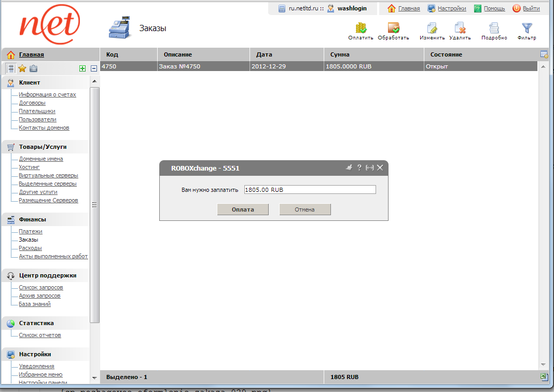Expand all menu sections with green plus
The height and width of the screenshot is (392, 554).
click(x=82, y=68)
